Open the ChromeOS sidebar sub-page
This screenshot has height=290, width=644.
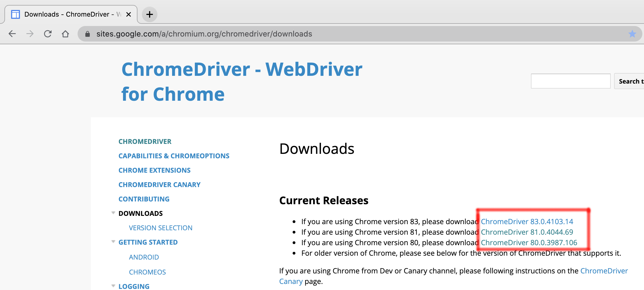pyautogui.click(x=147, y=272)
